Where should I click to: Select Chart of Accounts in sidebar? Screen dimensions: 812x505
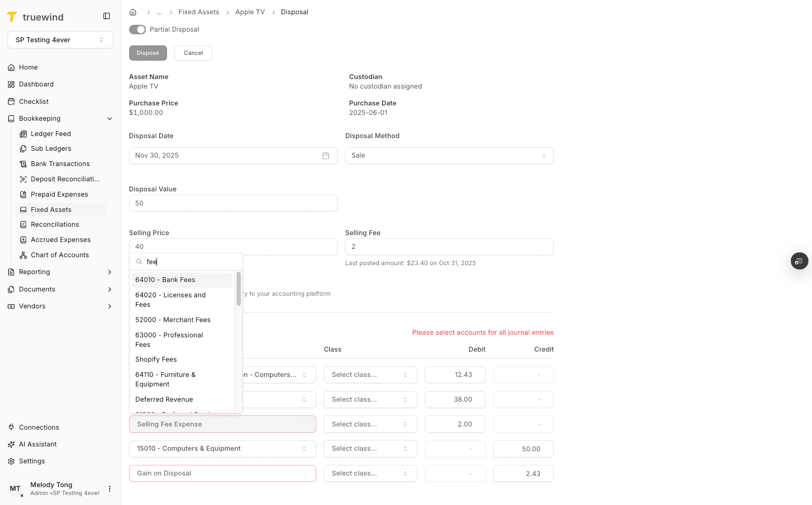point(59,255)
